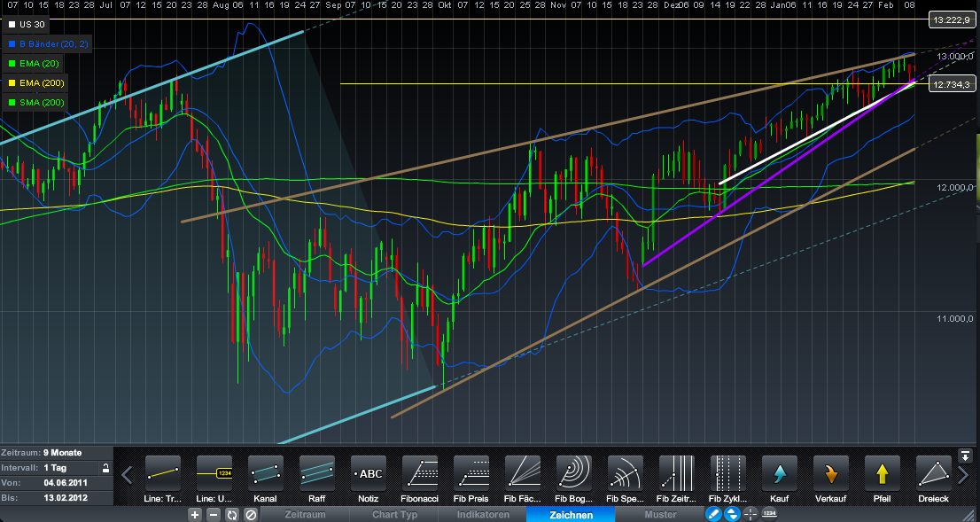Toggle the 1234 price label button

click(769, 514)
